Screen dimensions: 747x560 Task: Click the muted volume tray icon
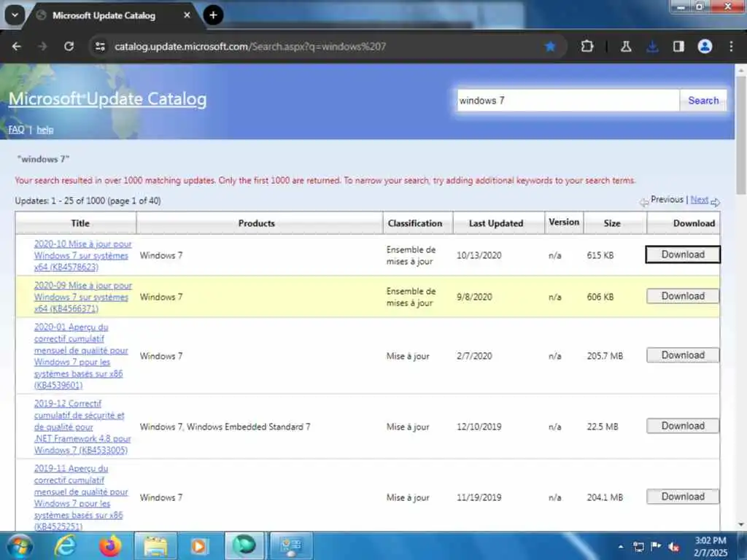(673, 547)
